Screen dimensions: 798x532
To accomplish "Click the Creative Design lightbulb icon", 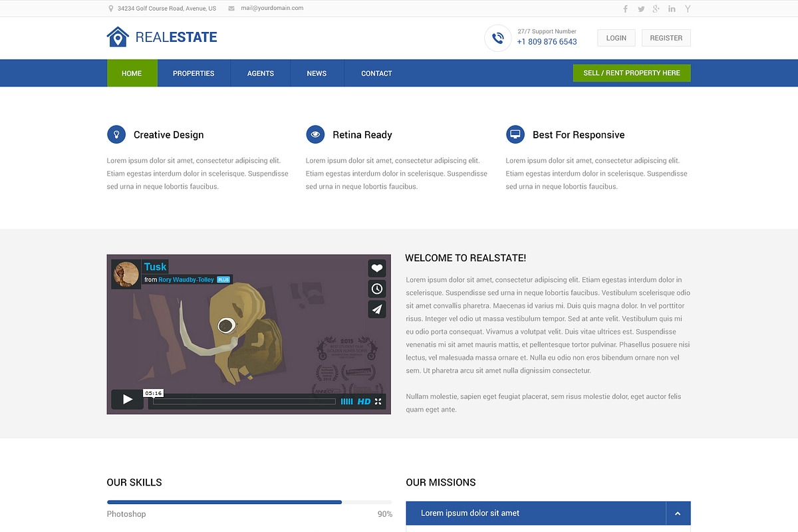I will [116, 134].
